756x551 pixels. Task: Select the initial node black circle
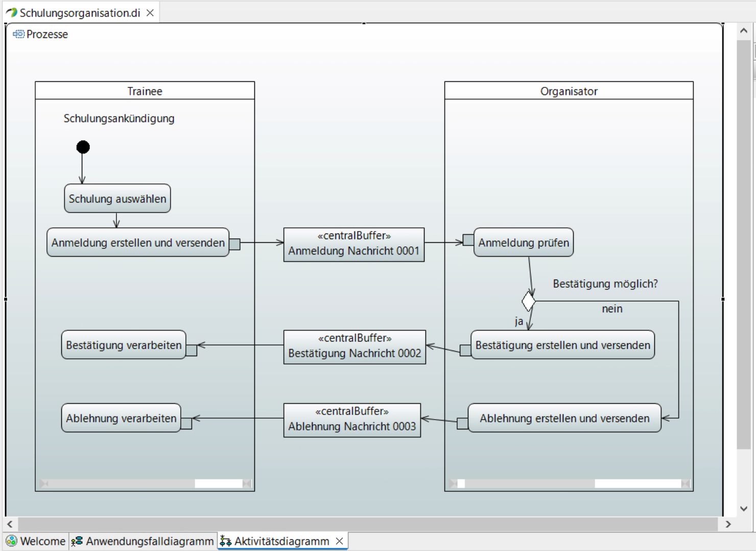(83, 147)
